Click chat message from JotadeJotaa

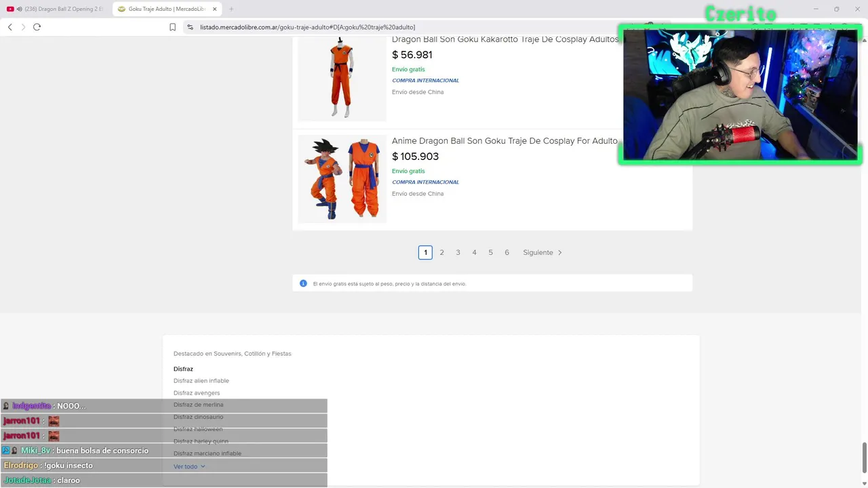164,481
